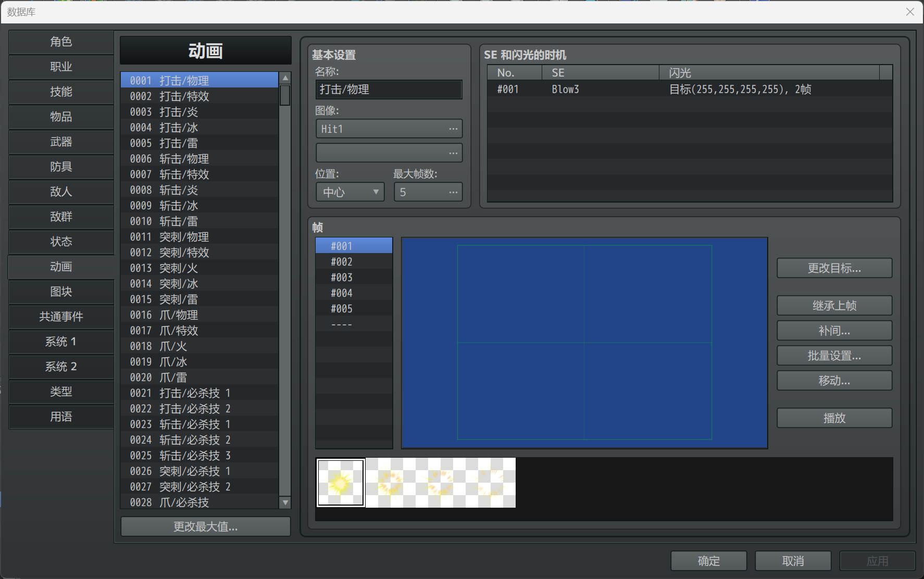Screen dimensions: 924x579
Task: Select animation 0021 打击/必杀技 1
Action: click(199, 393)
